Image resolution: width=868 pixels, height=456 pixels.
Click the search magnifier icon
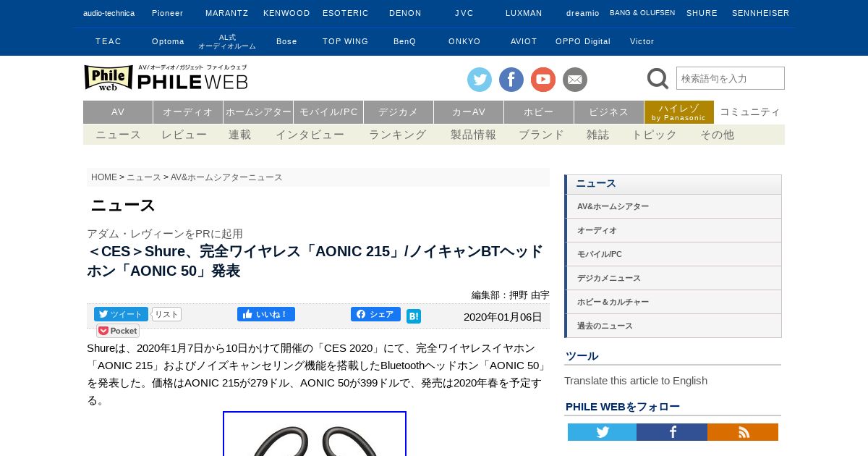[x=658, y=78]
